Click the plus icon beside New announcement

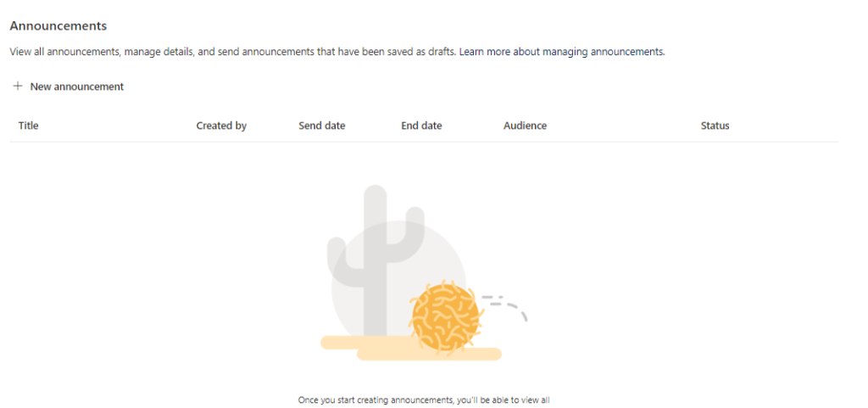pyautogui.click(x=18, y=87)
